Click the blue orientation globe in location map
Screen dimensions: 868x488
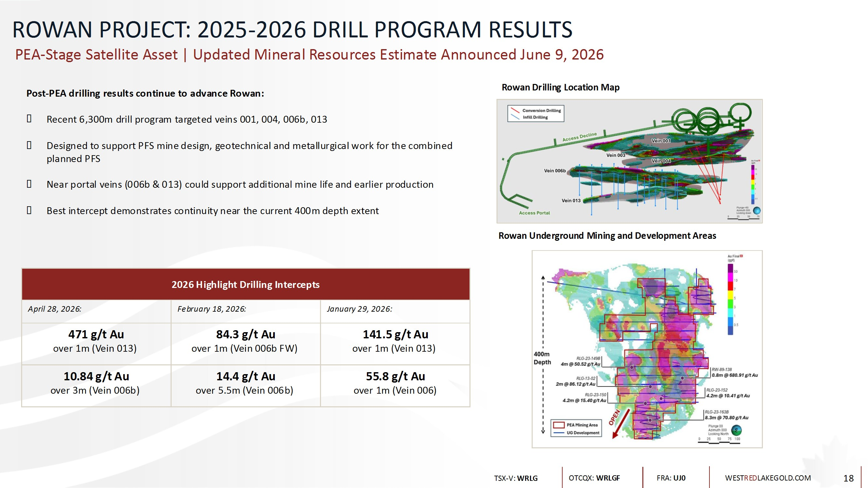[757, 210]
